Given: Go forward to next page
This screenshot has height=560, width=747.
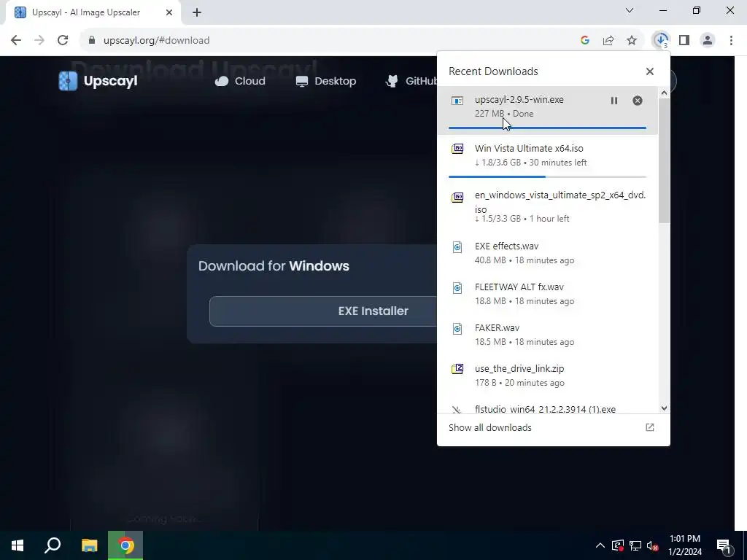Looking at the screenshot, I should pyautogui.click(x=39, y=41).
